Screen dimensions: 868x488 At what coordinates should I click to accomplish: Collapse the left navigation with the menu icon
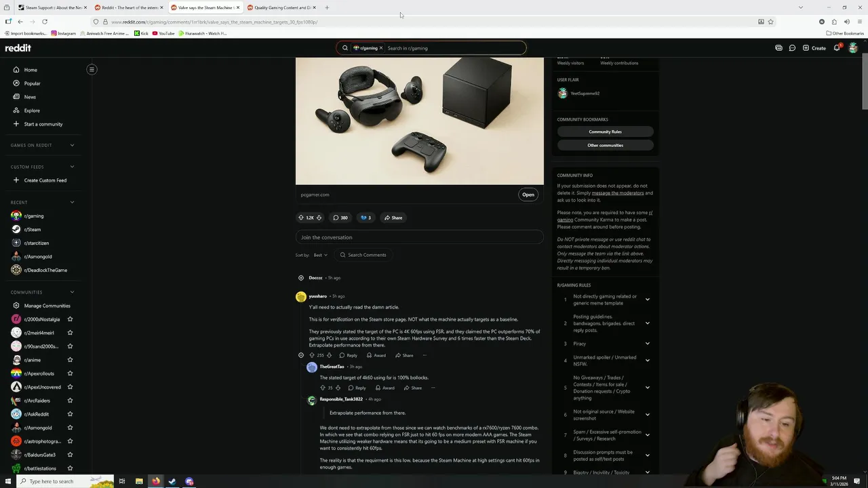(x=92, y=69)
